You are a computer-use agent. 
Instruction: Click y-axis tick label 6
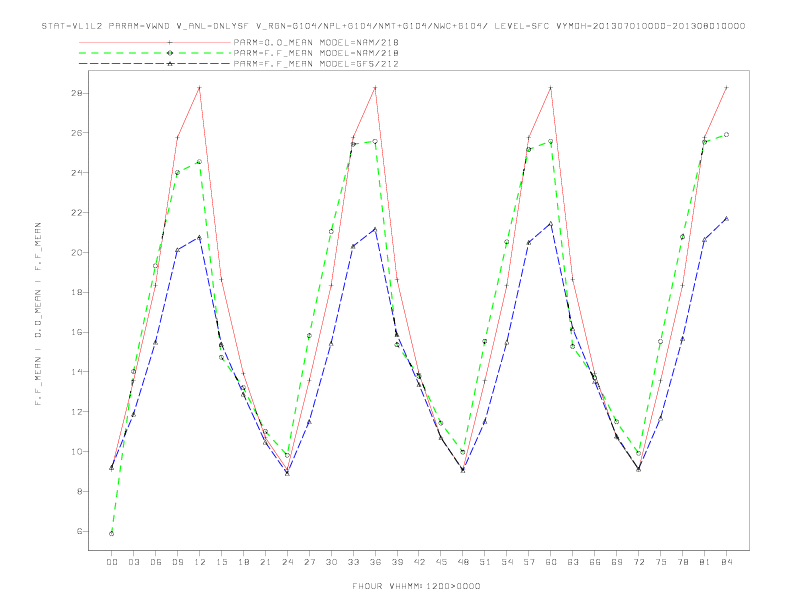click(x=79, y=531)
